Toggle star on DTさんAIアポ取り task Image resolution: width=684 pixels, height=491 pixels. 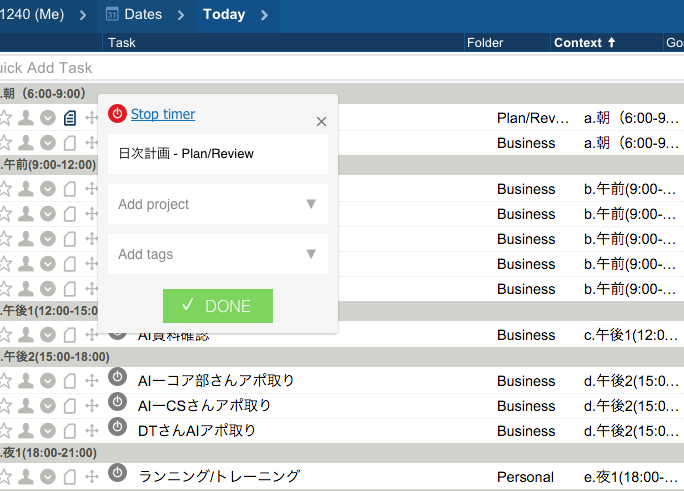(6, 431)
